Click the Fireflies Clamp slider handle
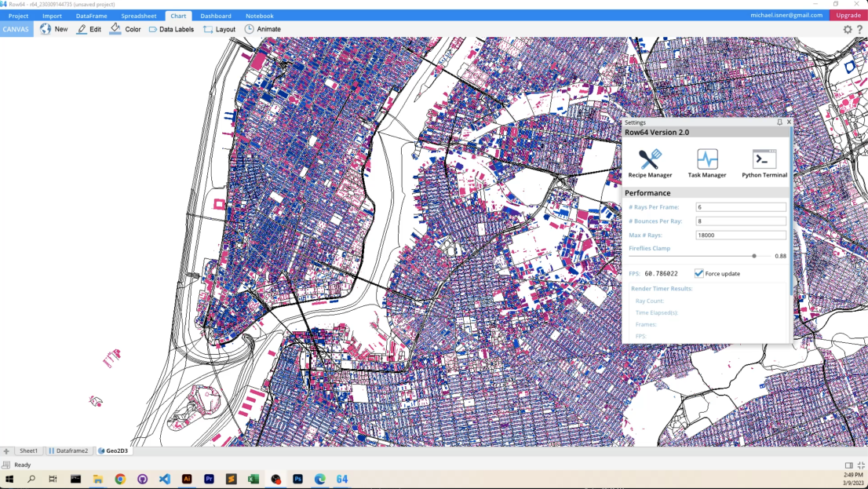Screen dimensions: 868x489 point(754,256)
